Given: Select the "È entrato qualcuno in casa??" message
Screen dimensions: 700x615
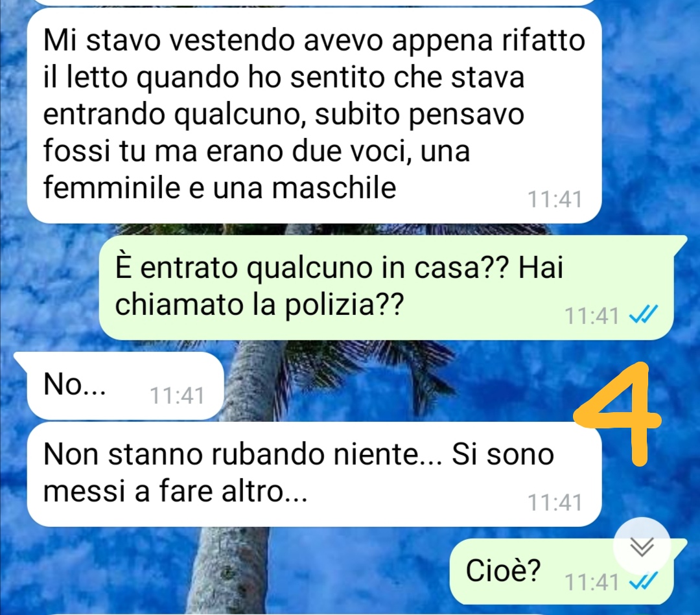Looking at the screenshot, I should [x=386, y=288].
